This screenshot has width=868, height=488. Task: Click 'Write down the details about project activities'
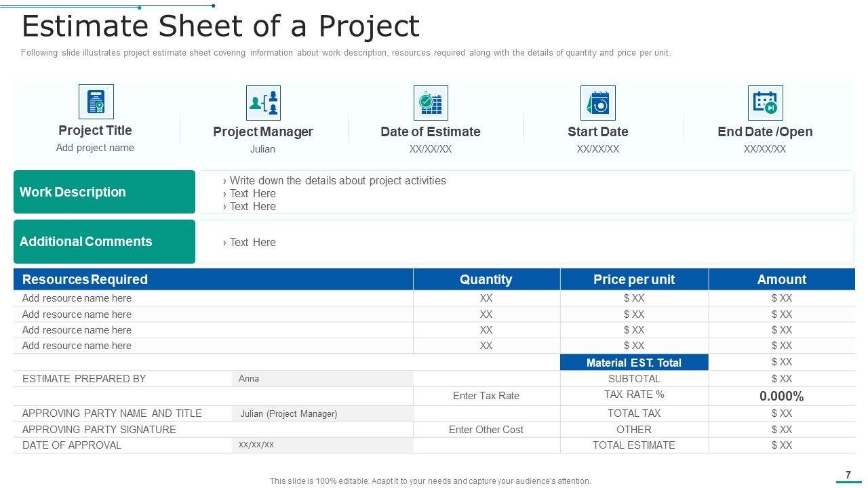pyautogui.click(x=338, y=180)
